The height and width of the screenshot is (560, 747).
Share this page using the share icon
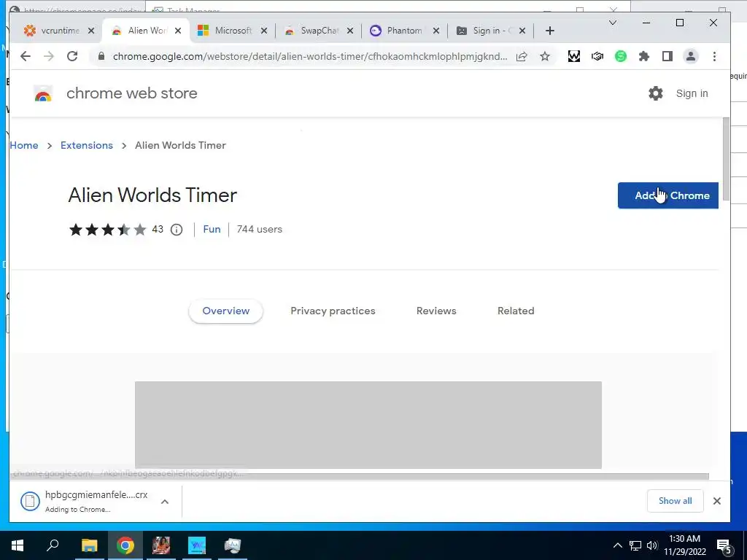click(522, 56)
